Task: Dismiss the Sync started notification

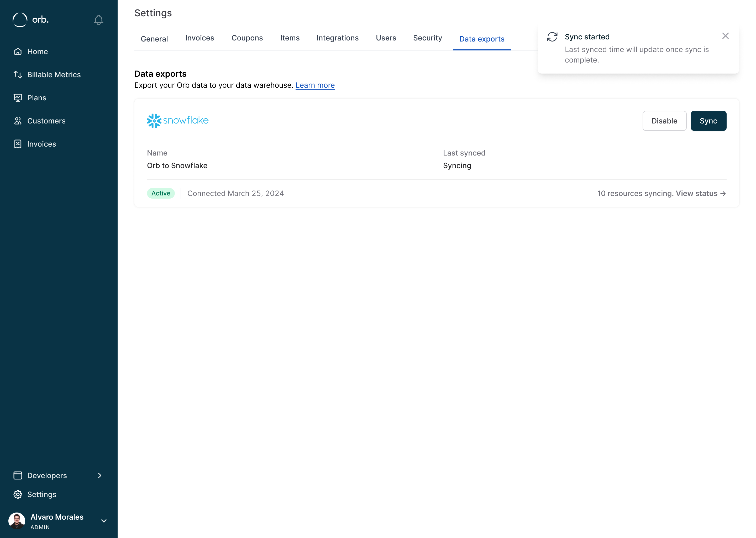Action: pyautogui.click(x=725, y=36)
